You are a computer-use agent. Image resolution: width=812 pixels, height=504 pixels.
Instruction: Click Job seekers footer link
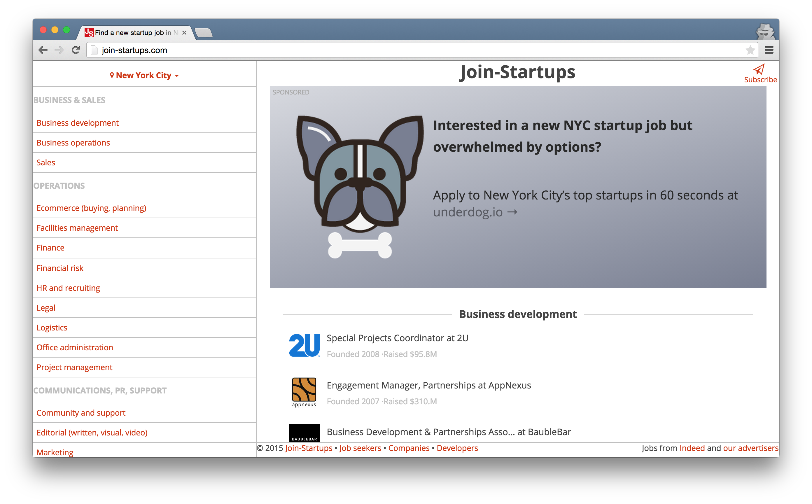[360, 448]
